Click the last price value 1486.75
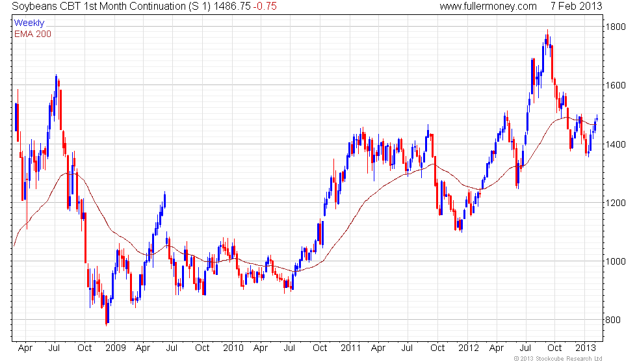 [x=232, y=6]
